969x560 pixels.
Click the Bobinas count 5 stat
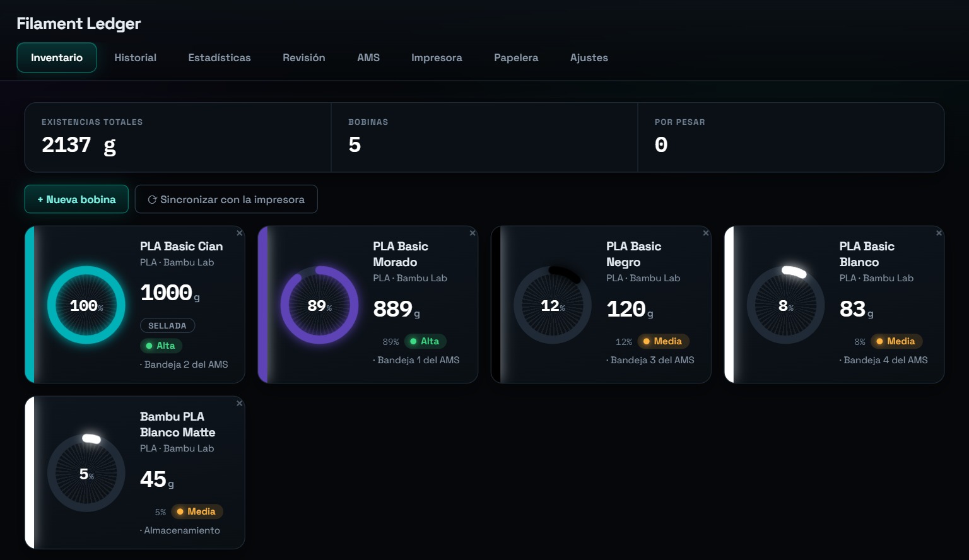point(484,137)
